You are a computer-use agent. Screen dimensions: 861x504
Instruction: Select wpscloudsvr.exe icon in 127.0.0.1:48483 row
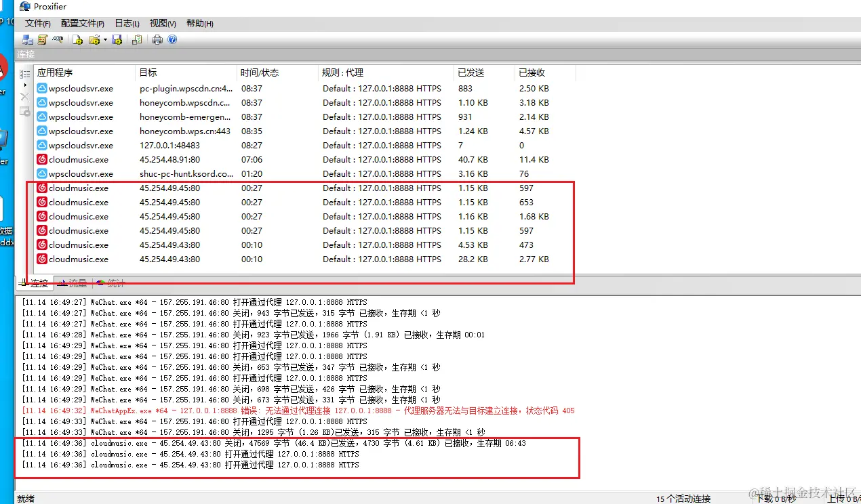click(42, 146)
